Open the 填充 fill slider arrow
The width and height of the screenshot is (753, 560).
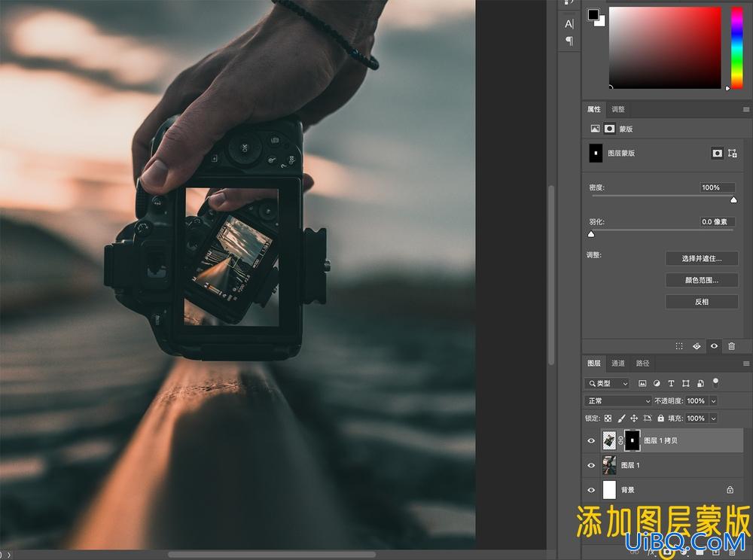coord(714,418)
